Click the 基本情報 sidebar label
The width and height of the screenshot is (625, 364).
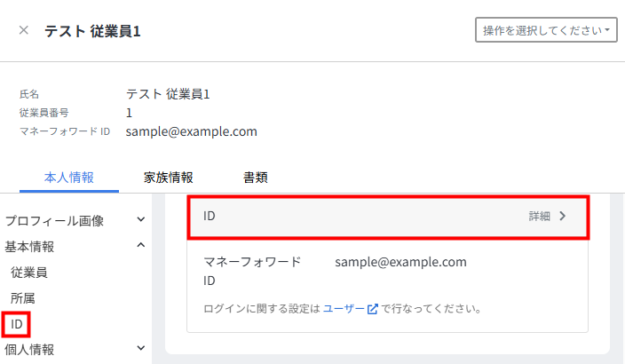[x=29, y=246]
